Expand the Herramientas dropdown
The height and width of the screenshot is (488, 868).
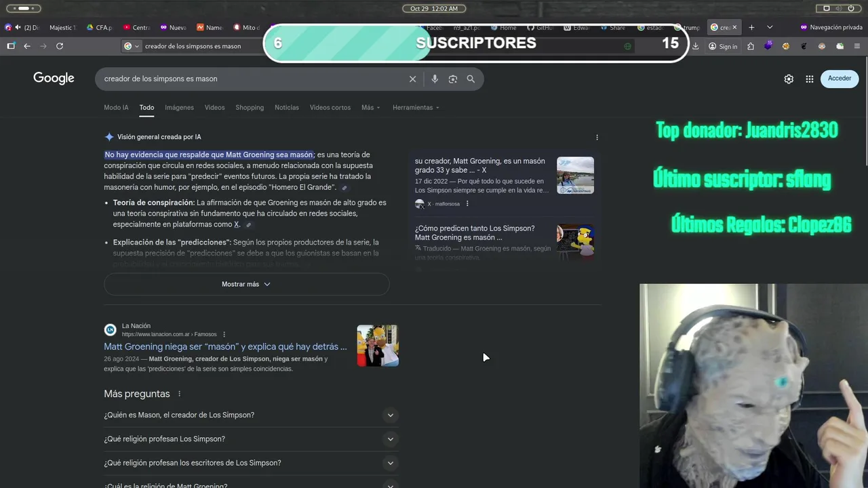[416, 108]
